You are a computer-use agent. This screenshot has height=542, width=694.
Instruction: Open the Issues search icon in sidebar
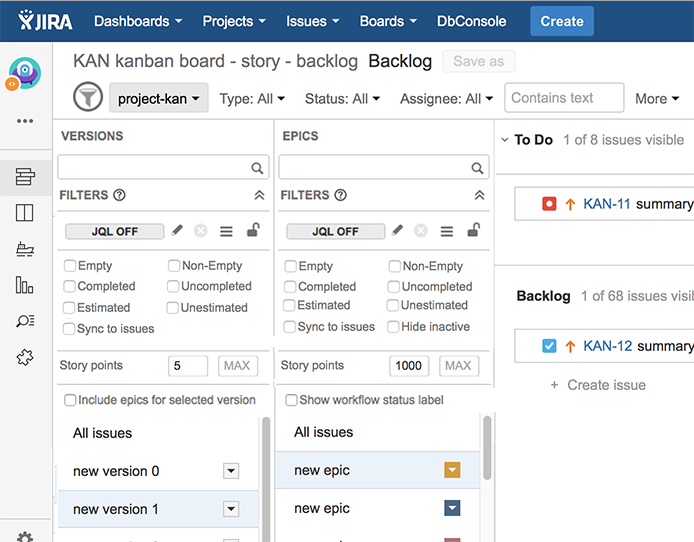[x=25, y=321]
